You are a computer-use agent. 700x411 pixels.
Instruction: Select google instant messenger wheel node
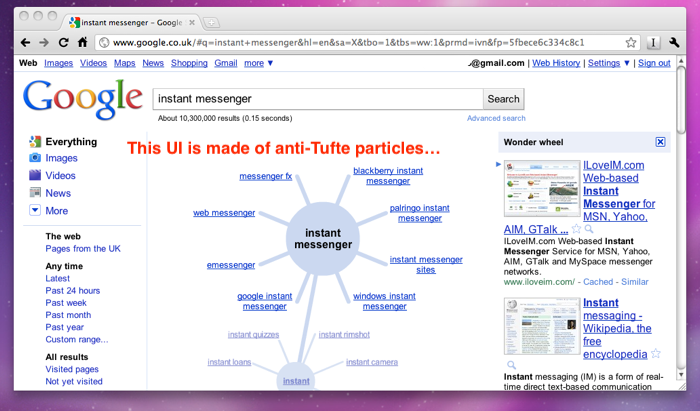[x=265, y=301]
